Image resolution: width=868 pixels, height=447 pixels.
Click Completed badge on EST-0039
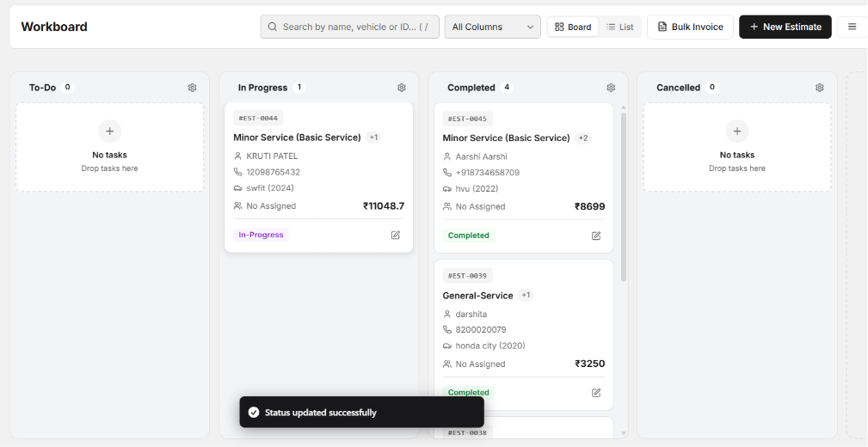[468, 392]
